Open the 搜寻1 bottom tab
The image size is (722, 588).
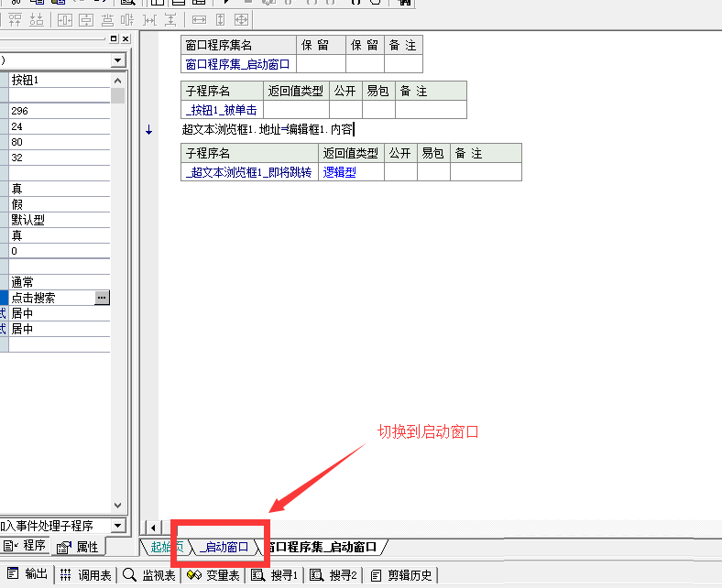275,574
